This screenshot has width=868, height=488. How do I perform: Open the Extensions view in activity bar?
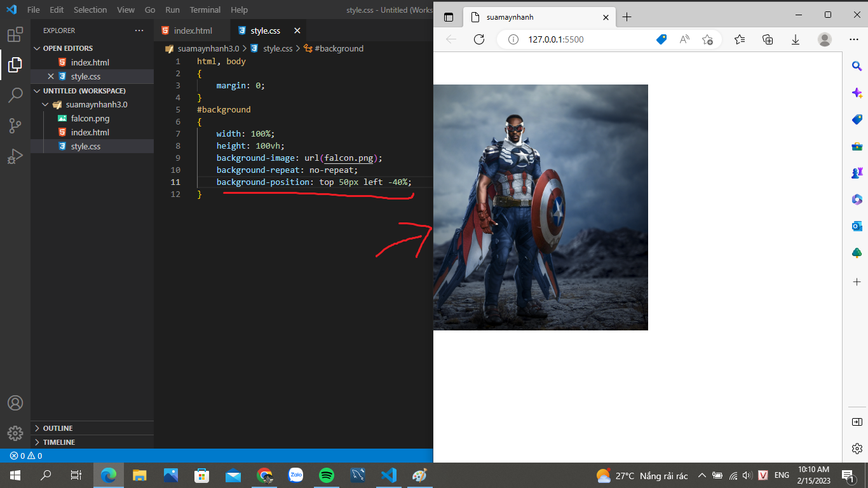point(15,34)
